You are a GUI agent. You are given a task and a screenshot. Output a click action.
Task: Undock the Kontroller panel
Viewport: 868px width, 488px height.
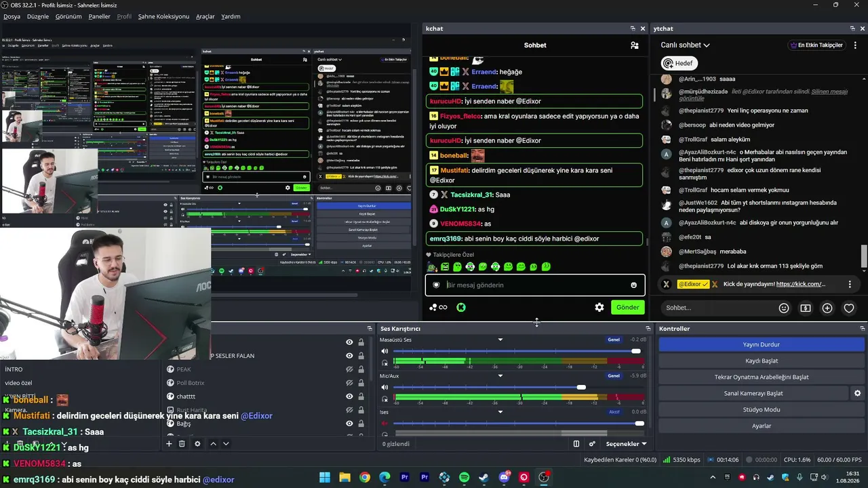[x=862, y=329]
